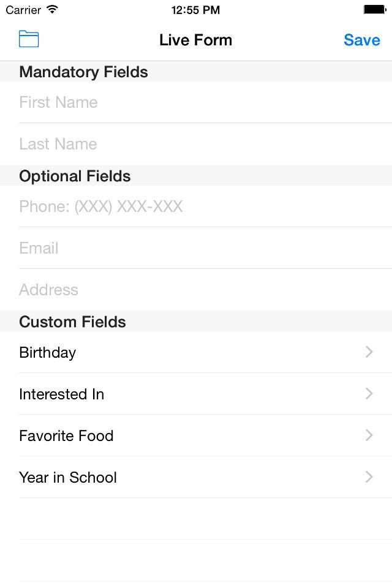The height and width of the screenshot is (588, 392).
Task: Open the folder icon in navigation bar
Action: pos(29,39)
